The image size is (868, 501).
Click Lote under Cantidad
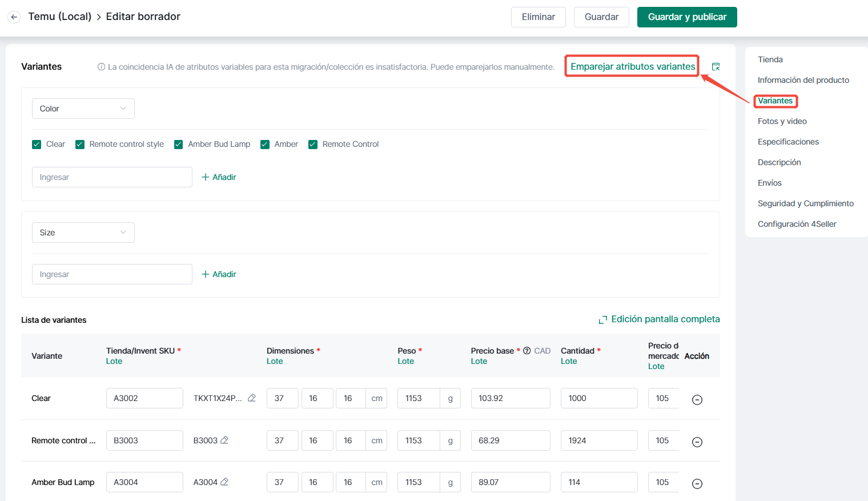pos(569,361)
